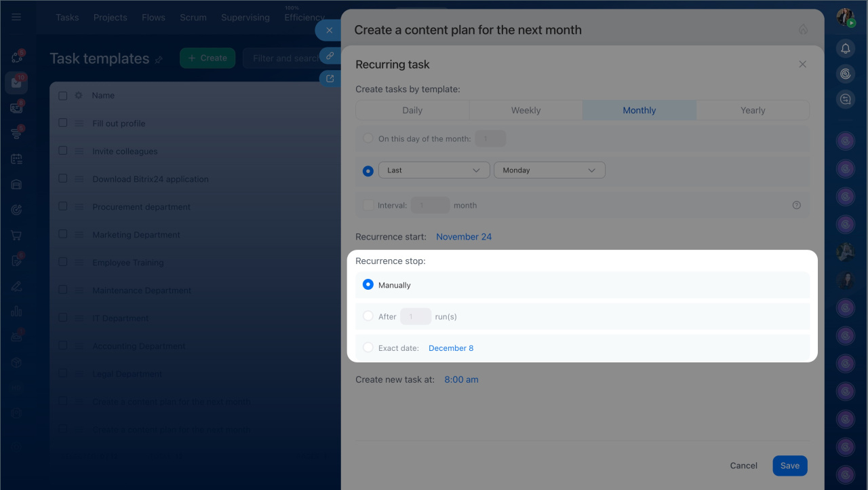Click the open in new window icon
The width and height of the screenshot is (868, 490).
(x=330, y=79)
